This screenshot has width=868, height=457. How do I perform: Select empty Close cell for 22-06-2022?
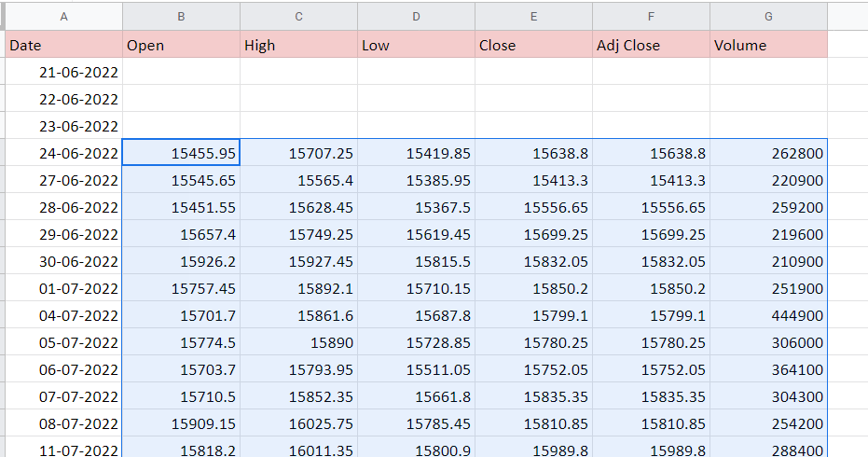(533, 99)
